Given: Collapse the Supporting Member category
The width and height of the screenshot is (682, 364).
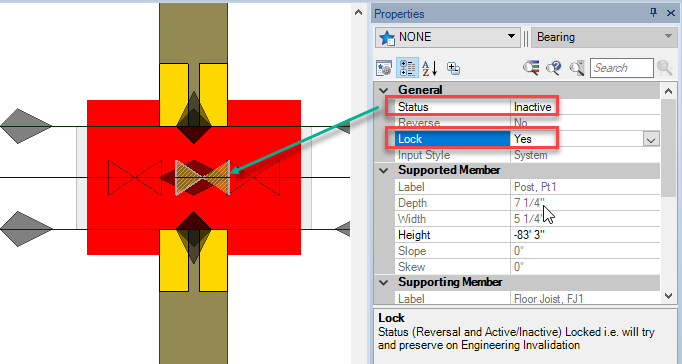Looking at the screenshot, I should coord(384,283).
